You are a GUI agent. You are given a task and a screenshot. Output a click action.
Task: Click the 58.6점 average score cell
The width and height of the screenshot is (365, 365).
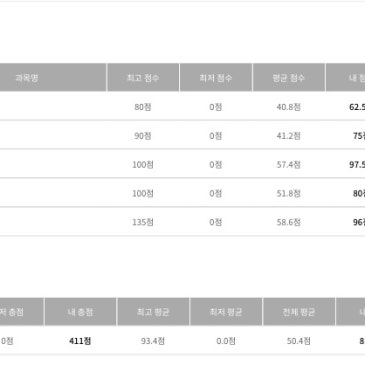[289, 222]
